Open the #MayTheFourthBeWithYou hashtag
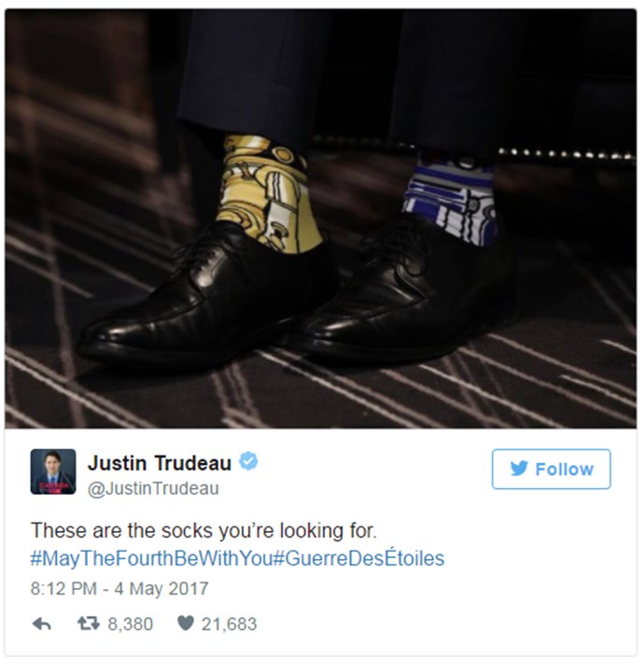 point(151,559)
